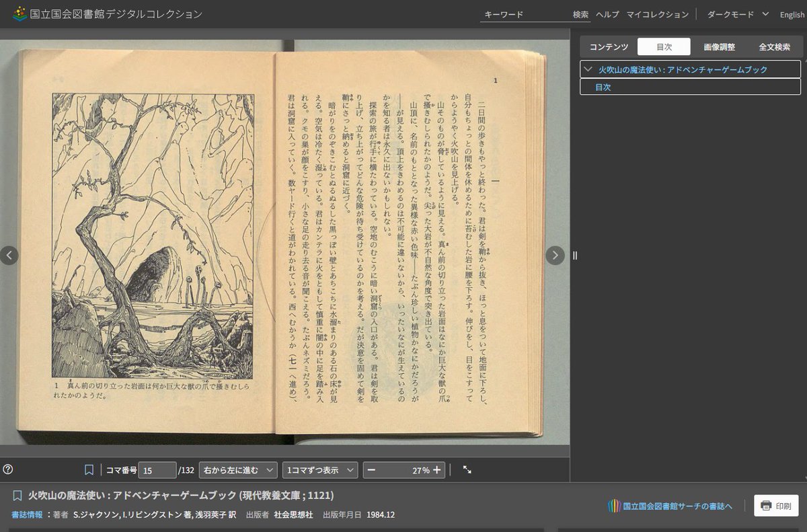Select the 目次 entry in the tree
This screenshot has height=532, width=807.
point(690,87)
